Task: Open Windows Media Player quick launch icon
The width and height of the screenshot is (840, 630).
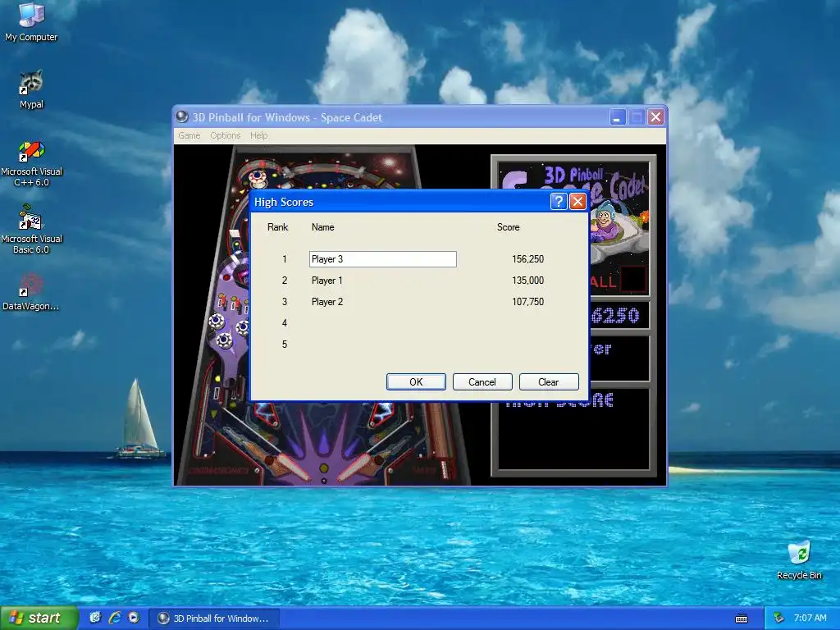Action: pyautogui.click(x=134, y=618)
